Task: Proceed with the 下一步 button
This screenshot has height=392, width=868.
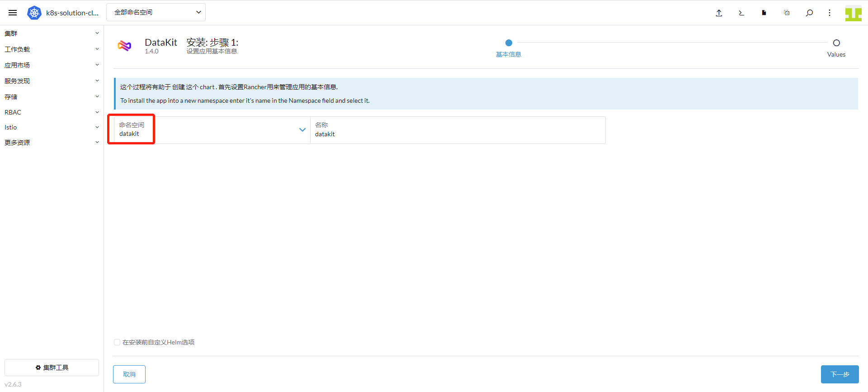Action: (840, 374)
